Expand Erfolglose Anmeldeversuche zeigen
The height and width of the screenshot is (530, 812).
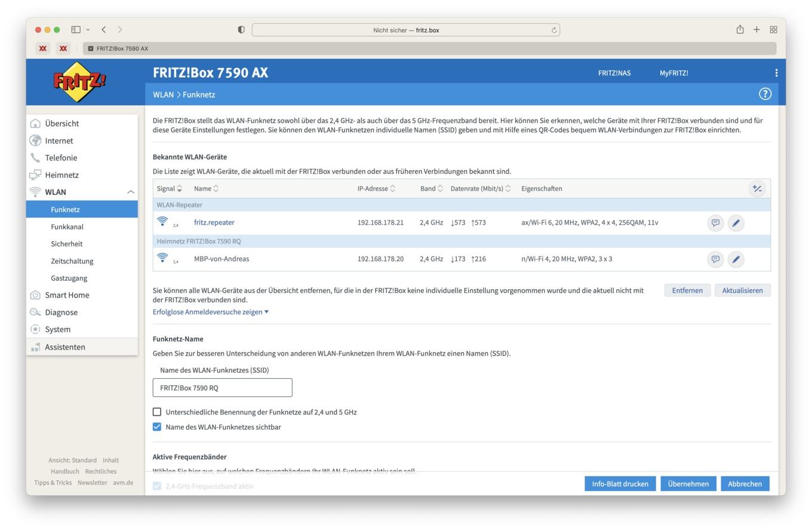[x=211, y=312]
